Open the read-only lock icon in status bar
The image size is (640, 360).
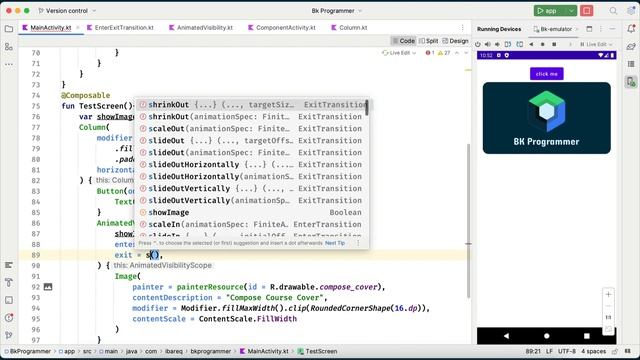(x=615, y=351)
